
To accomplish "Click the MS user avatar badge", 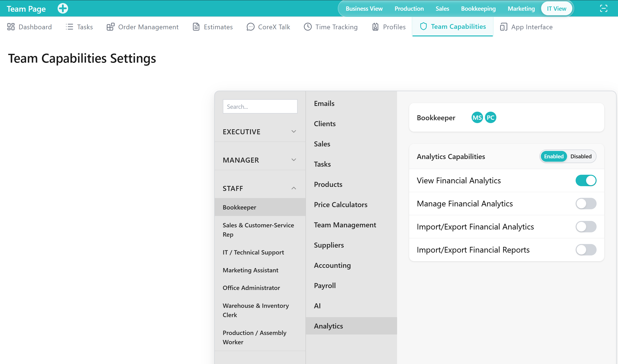I will [477, 118].
